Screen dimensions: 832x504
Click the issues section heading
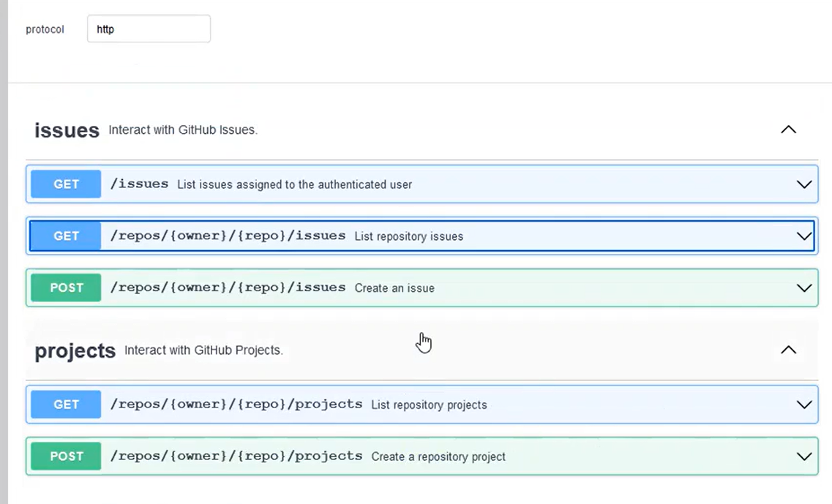tap(67, 130)
